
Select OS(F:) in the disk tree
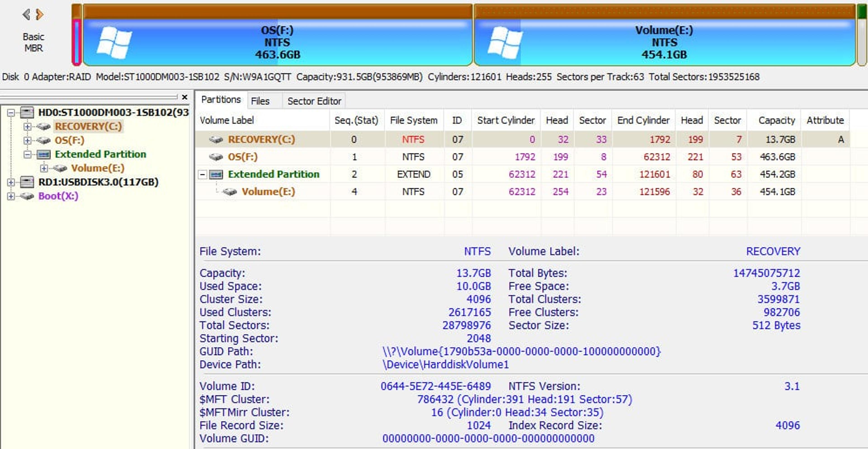pyautogui.click(x=69, y=140)
